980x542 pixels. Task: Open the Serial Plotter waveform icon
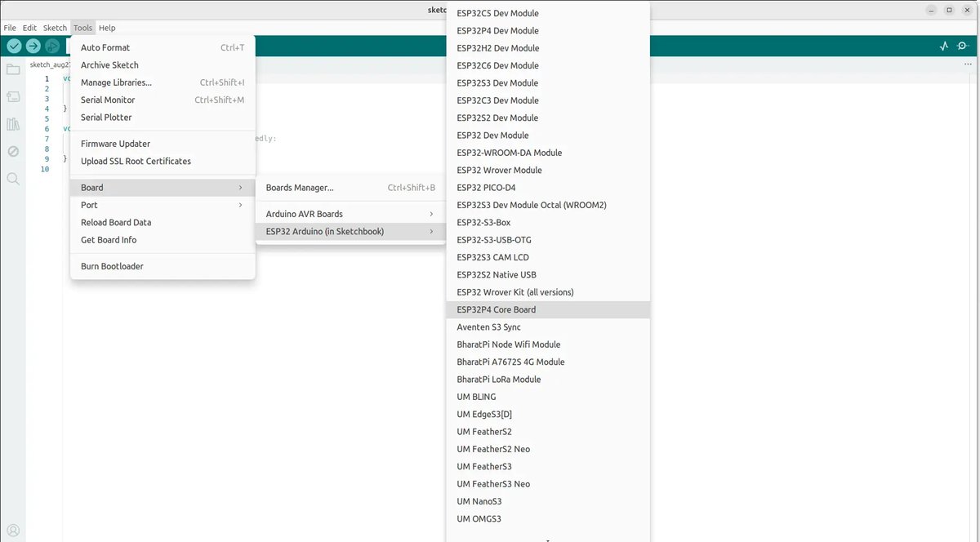pos(944,46)
